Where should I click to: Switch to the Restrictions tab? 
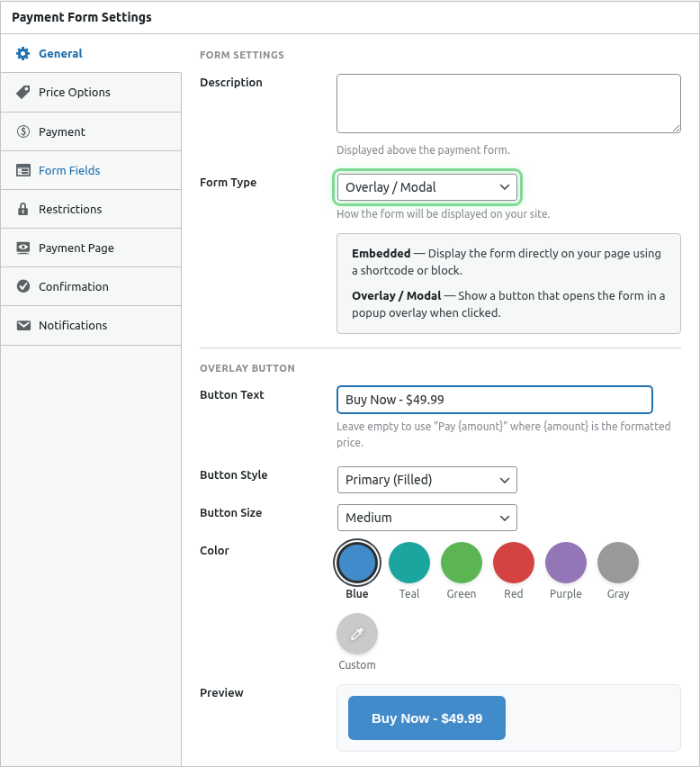pyautogui.click(x=72, y=208)
